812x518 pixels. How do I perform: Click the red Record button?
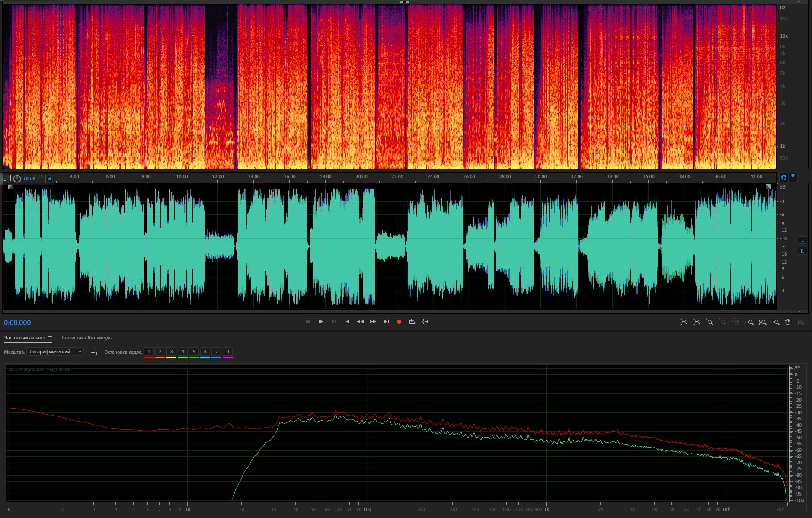tap(399, 322)
